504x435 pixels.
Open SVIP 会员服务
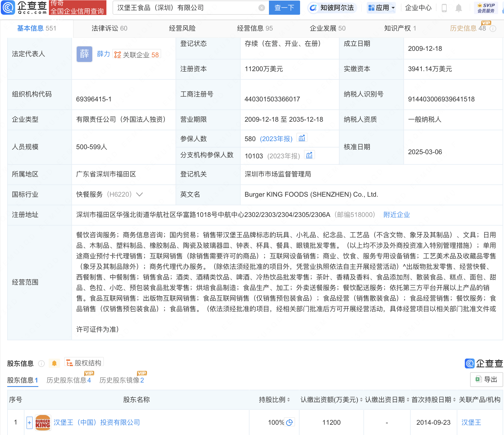[486, 8]
